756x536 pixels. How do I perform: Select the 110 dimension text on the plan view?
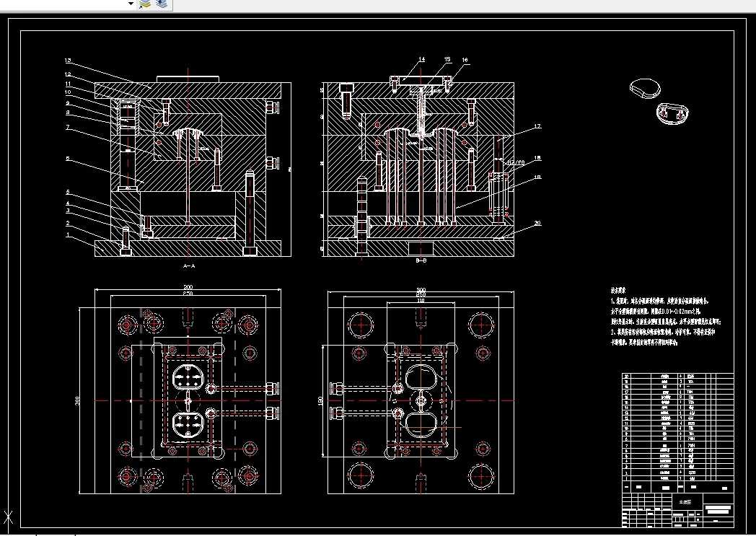click(x=421, y=300)
